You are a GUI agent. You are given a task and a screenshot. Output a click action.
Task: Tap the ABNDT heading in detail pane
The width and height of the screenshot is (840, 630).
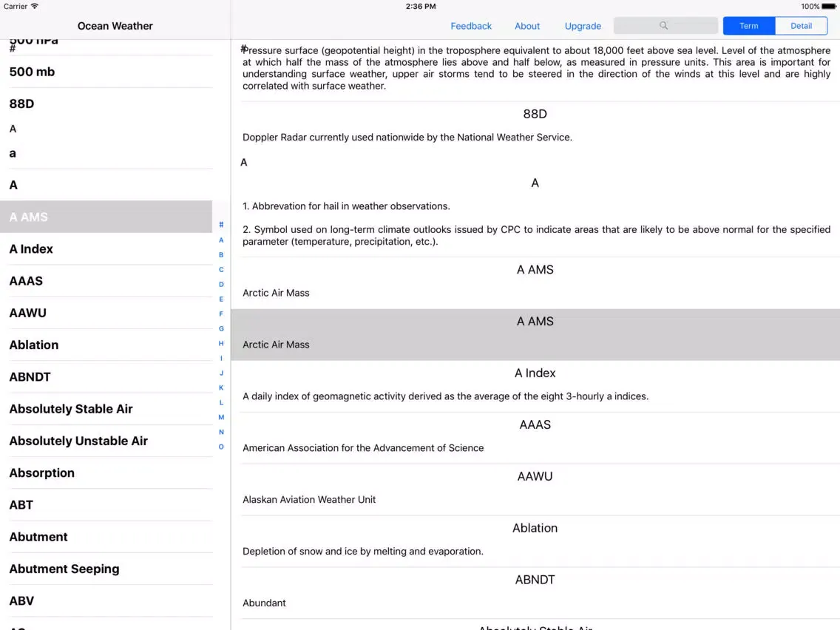click(535, 580)
